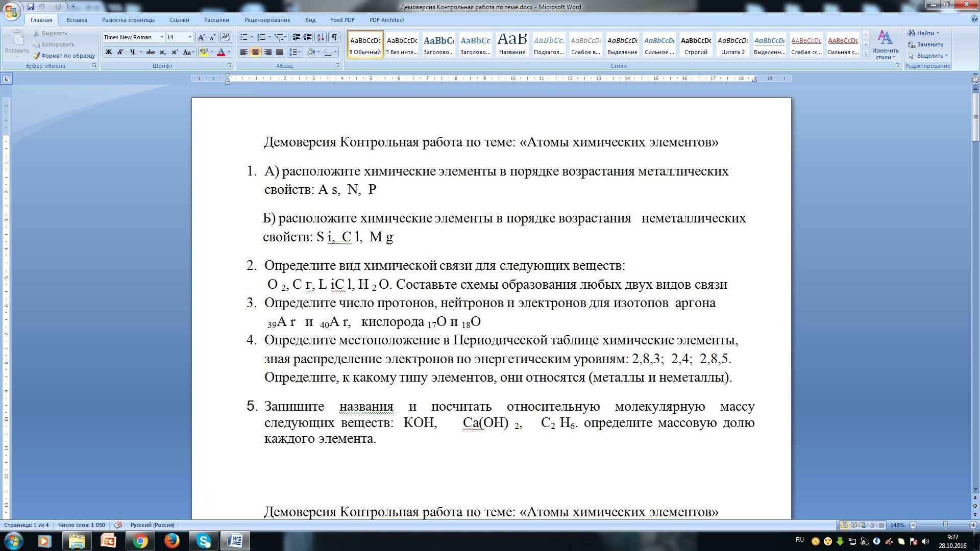This screenshot has width=980, height=551.
Task: Click the clear formatting icon
Action: [226, 37]
